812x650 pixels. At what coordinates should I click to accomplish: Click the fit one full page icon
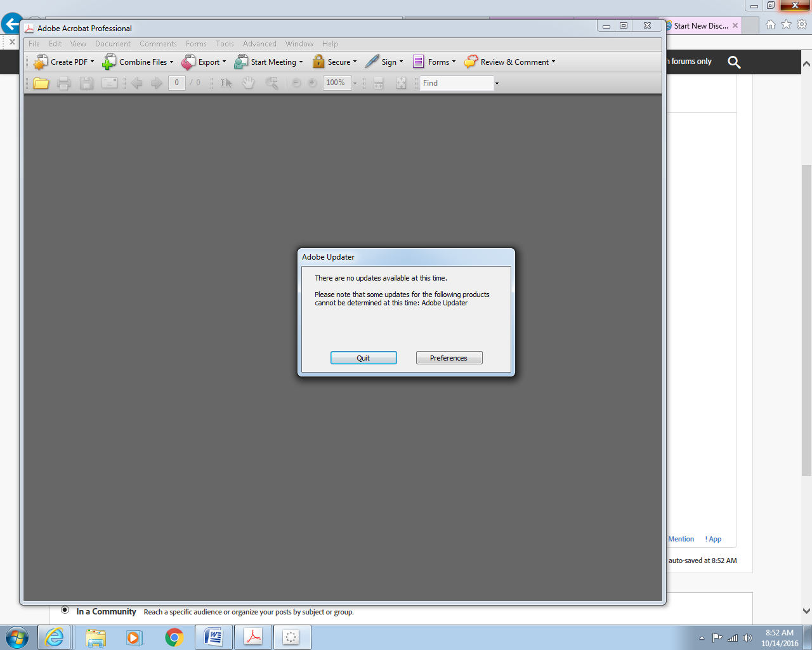coord(401,83)
